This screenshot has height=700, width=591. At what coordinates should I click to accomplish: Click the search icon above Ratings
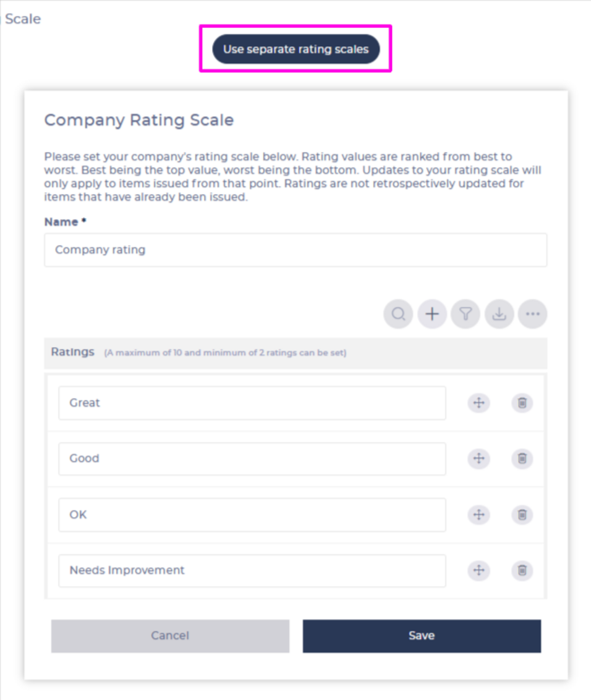point(398,314)
